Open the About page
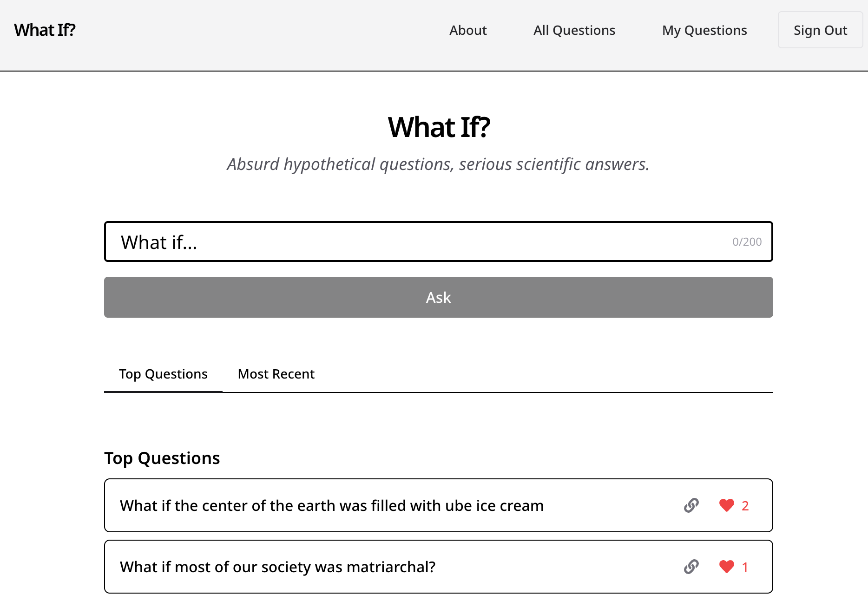This screenshot has height=601, width=868. [468, 30]
